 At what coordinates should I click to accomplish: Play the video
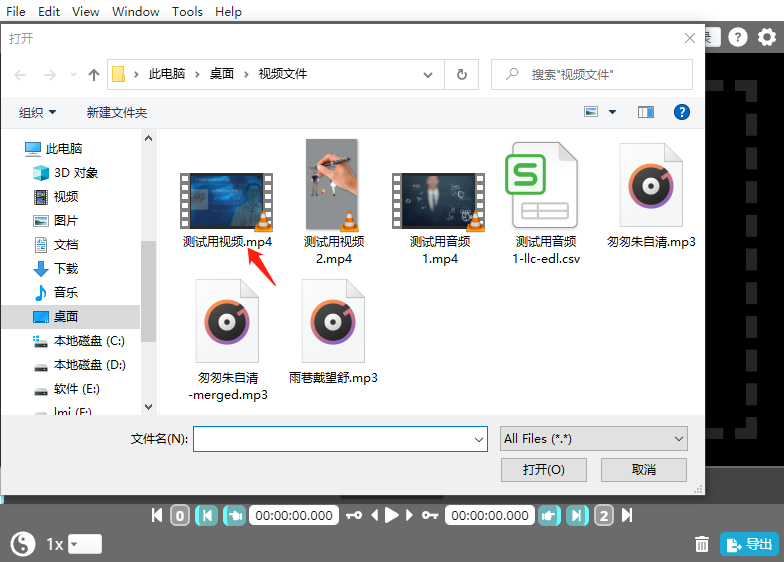click(392, 516)
